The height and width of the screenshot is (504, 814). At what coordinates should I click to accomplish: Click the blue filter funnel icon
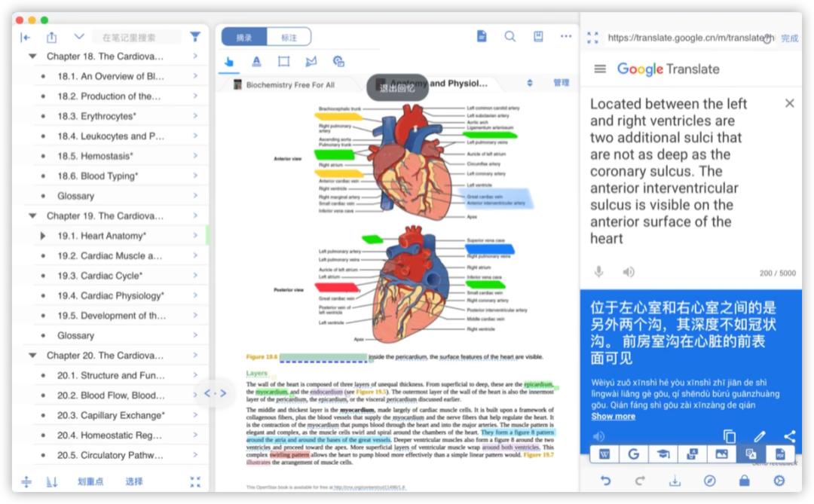click(x=195, y=37)
